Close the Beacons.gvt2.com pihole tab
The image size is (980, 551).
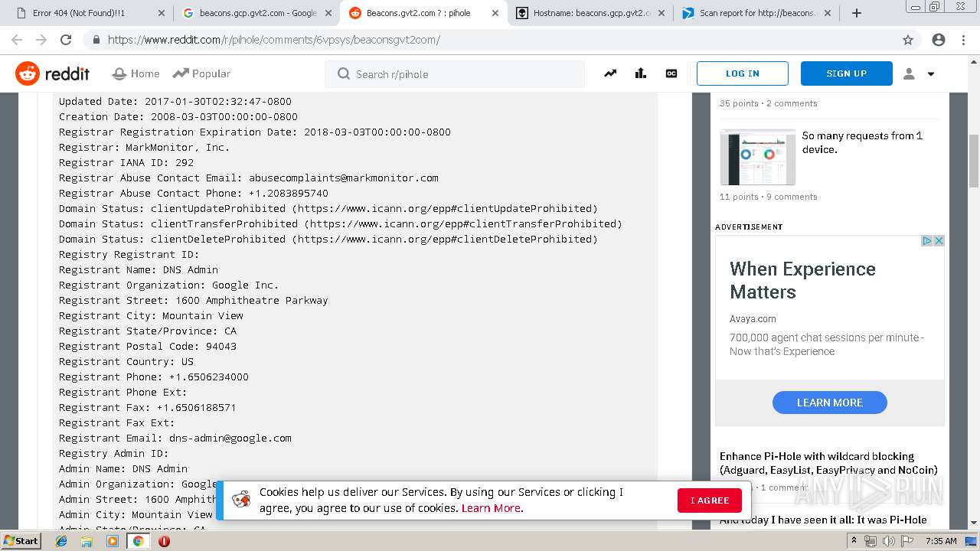click(x=495, y=13)
